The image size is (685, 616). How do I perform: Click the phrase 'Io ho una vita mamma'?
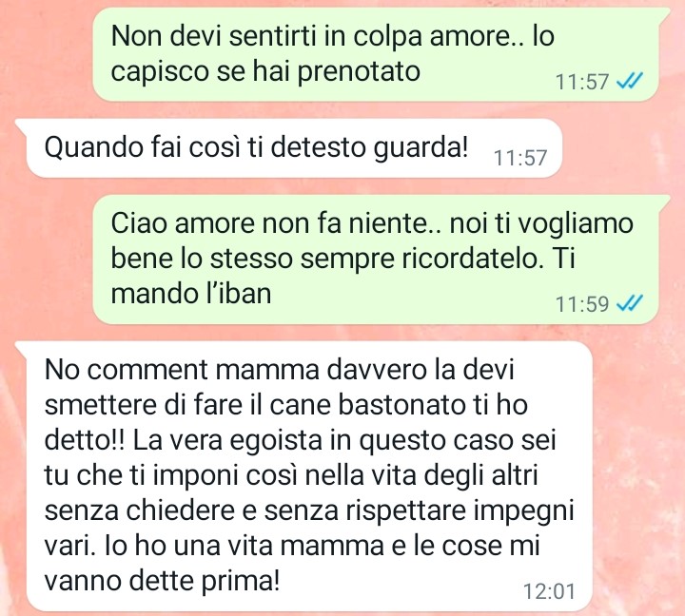[245, 546]
